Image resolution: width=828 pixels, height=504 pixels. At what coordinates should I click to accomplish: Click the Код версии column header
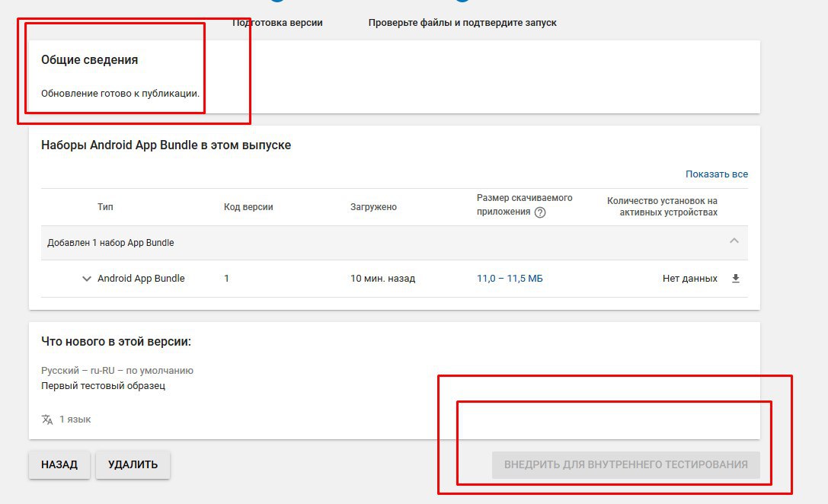pos(248,206)
